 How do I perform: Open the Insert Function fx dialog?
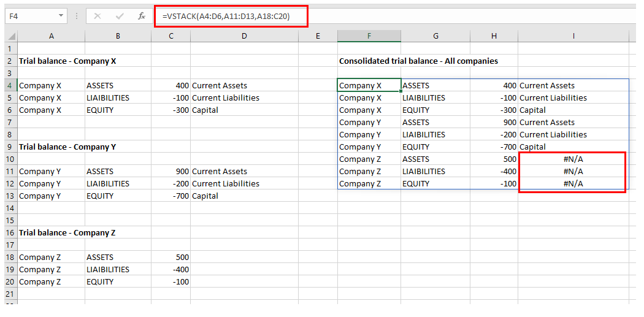point(142,17)
